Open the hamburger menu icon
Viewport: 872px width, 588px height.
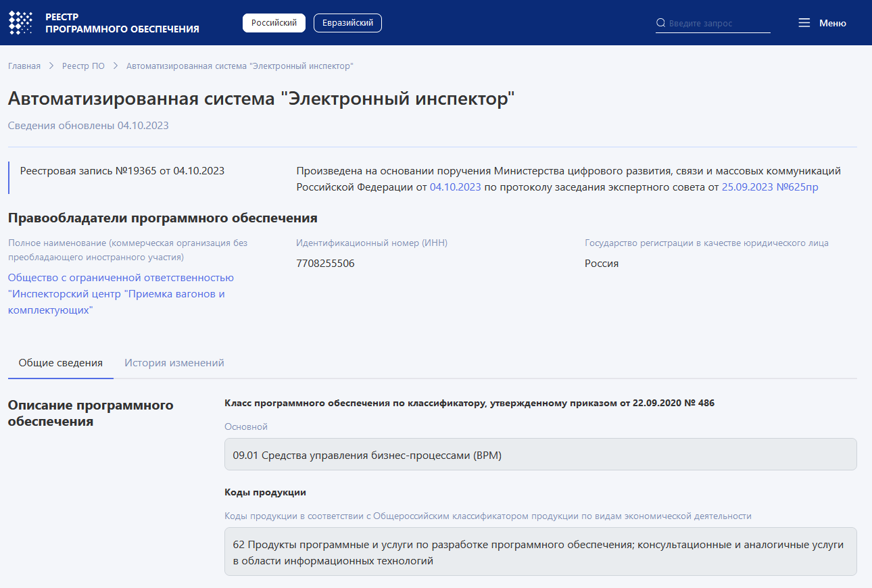click(x=804, y=23)
